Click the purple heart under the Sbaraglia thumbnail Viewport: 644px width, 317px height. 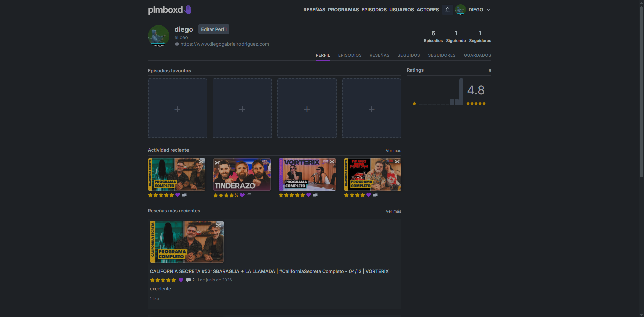click(178, 195)
